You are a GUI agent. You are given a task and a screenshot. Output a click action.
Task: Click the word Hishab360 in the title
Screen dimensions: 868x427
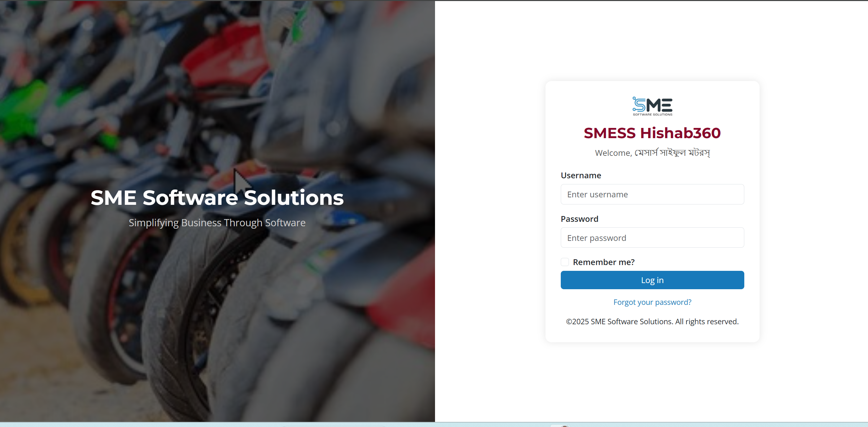680,133
